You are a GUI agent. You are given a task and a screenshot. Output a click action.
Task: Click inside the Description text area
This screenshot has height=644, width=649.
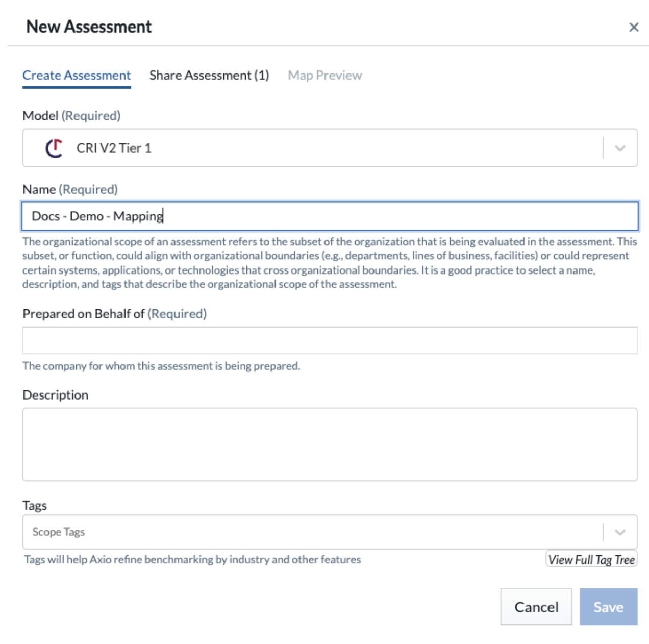(x=330, y=444)
